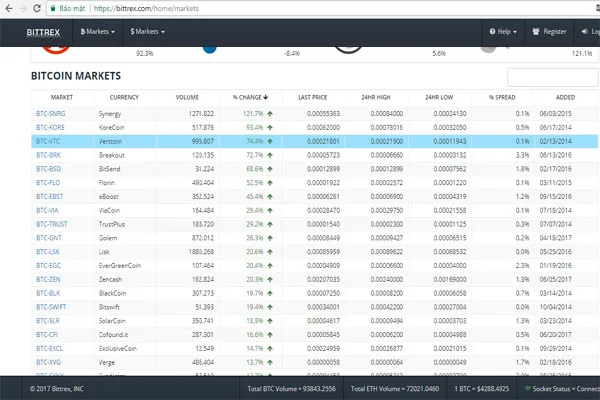The height and width of the screenshot is (400, 600).
Task: Open the BTC-ZEN market link
Action: coord(48,279)
